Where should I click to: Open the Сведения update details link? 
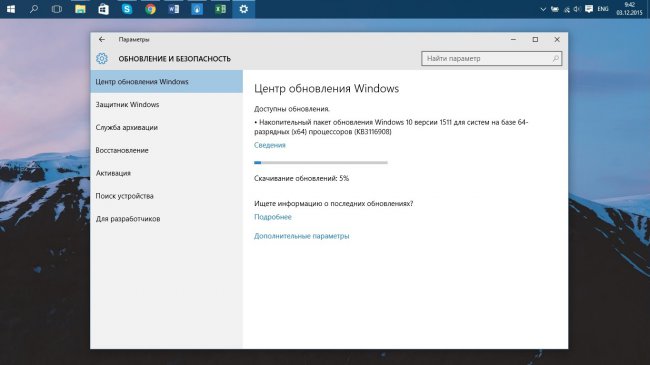click(270, 145)
